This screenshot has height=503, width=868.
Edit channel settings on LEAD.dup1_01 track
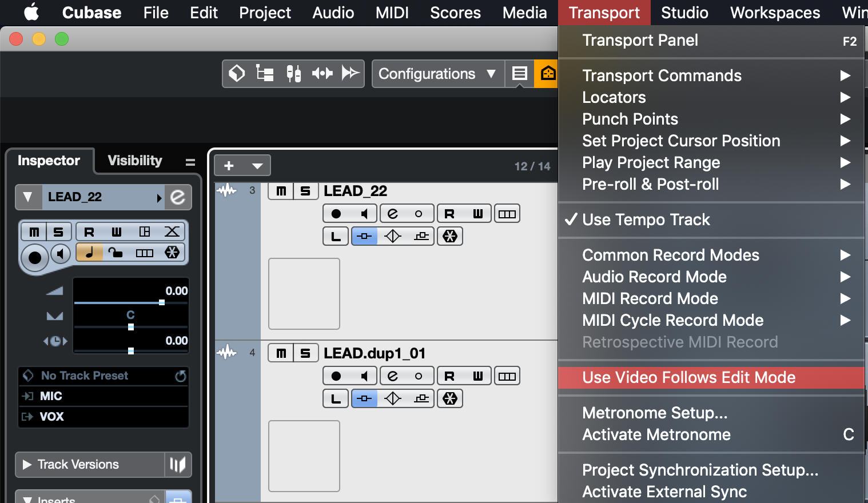(393, 376)
